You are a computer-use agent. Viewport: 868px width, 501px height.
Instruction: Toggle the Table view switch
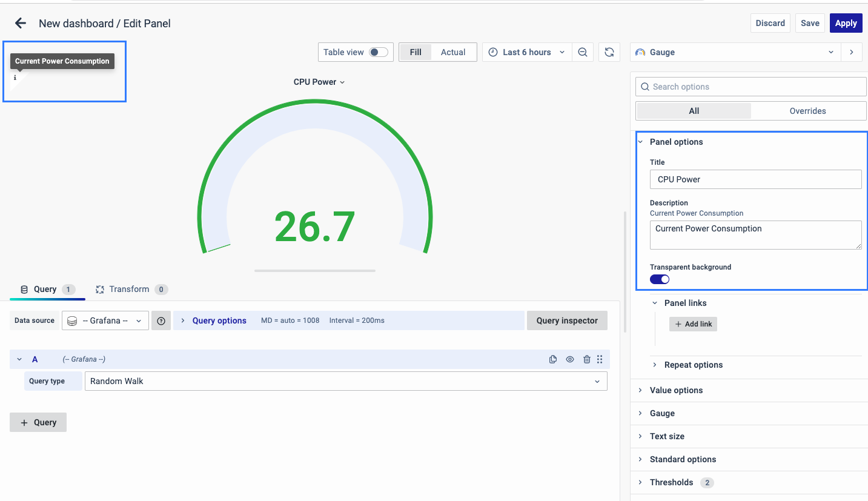pyautogui.click(x=379, y=52)
